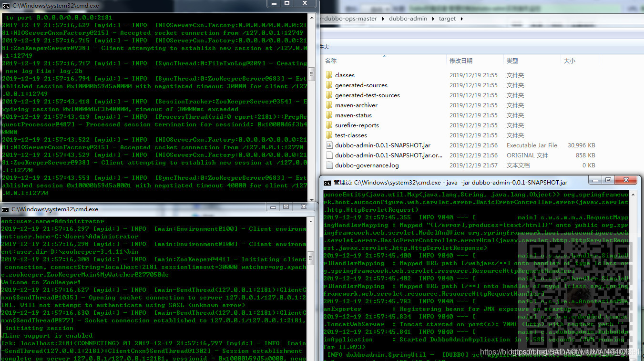Screen dimensions: 644x361
Task: Sort files by the 类型 column header
Action: [x=512, y=61]
